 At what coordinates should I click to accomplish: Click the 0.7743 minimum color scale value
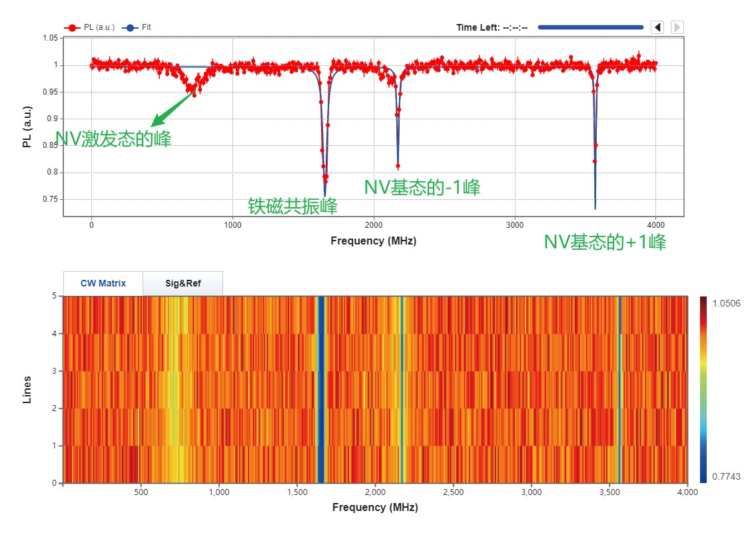pyautogui.click(x=726, y=477)
